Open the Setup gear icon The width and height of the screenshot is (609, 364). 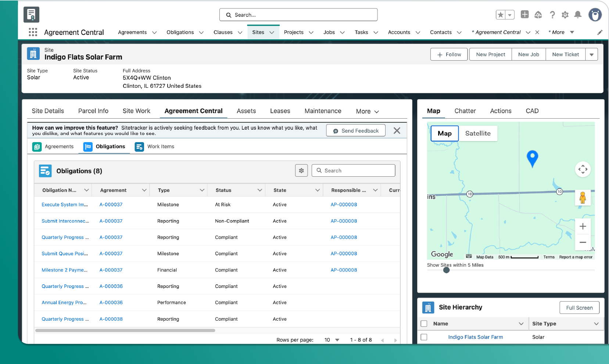point(565,15)
